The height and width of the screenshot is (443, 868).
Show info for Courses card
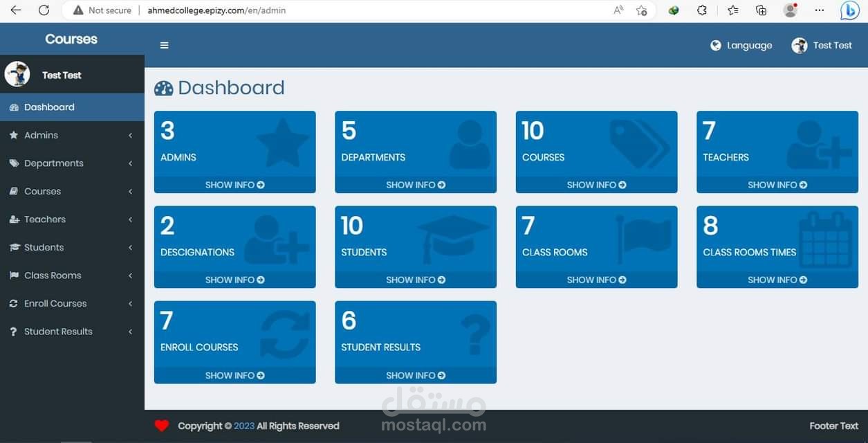coord(596,185)
